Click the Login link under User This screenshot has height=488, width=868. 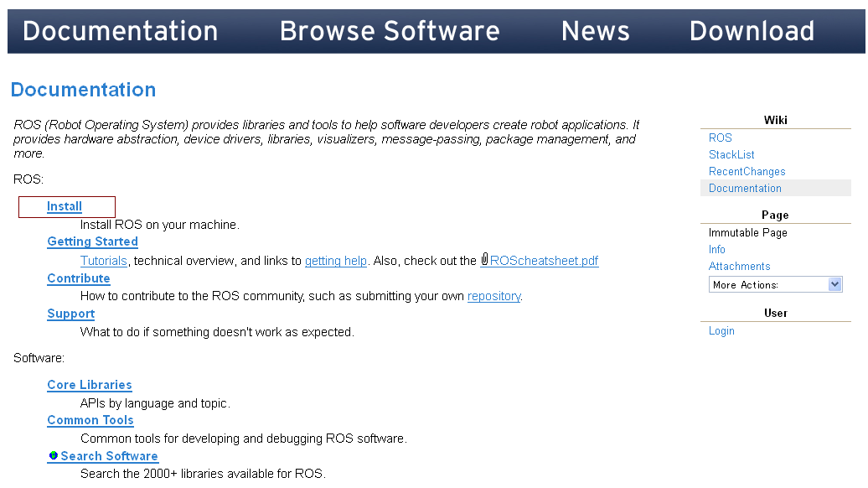point(721,330)
